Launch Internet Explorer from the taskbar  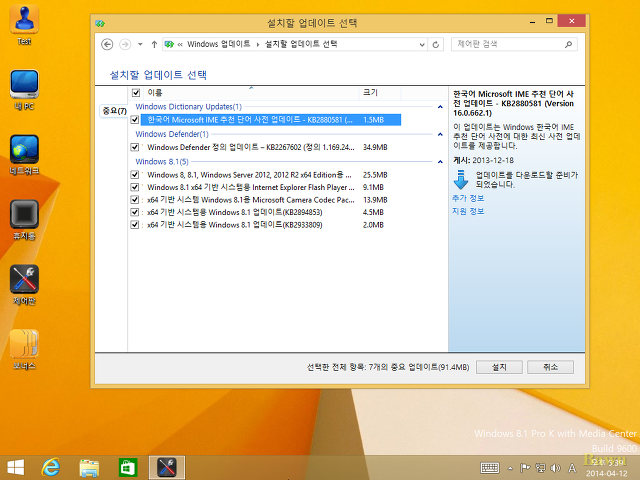[x=51, y=467]
